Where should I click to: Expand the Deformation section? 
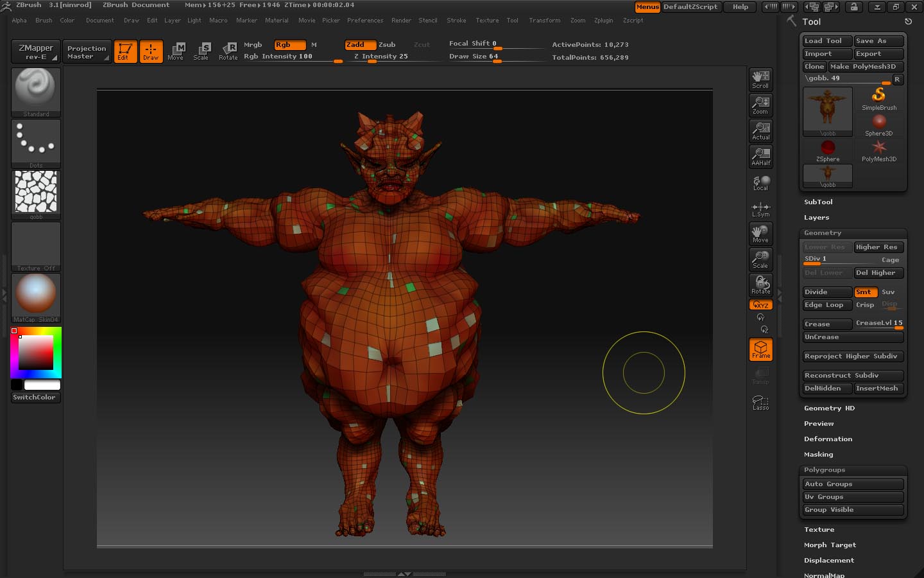coord(828,439)
